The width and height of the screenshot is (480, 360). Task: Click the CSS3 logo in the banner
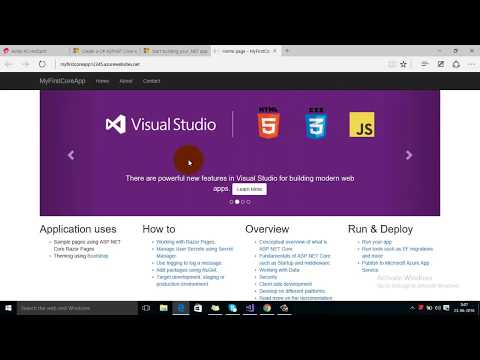coord(316,123)
